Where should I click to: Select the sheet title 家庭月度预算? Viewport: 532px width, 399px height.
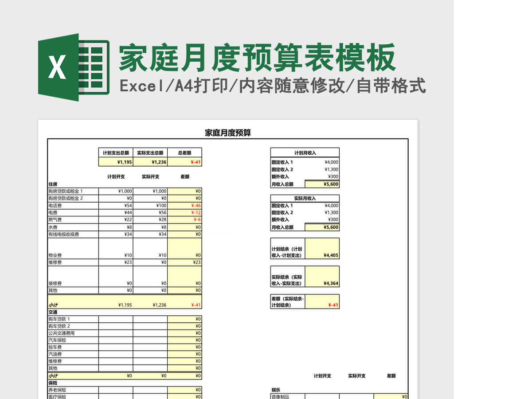228,133
